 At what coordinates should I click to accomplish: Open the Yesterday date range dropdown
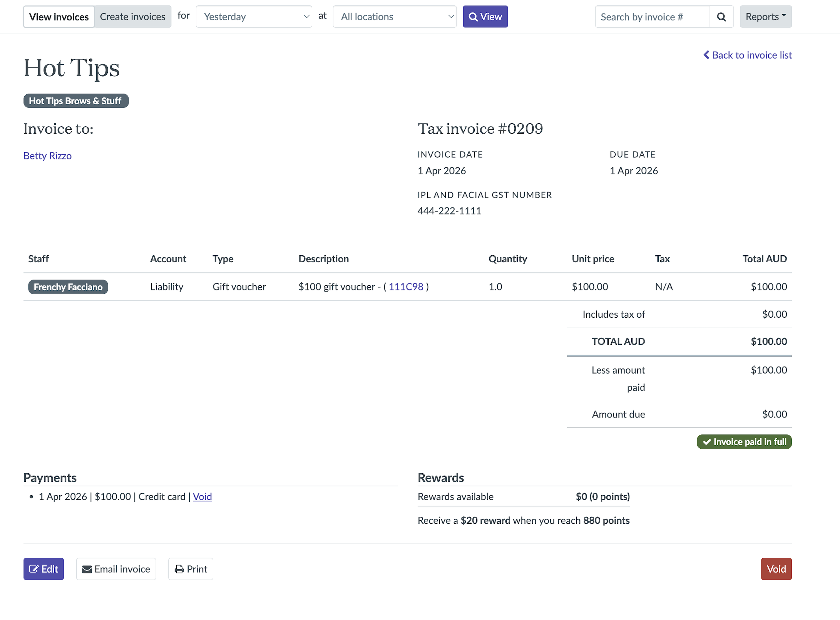[x=254, y=17]
